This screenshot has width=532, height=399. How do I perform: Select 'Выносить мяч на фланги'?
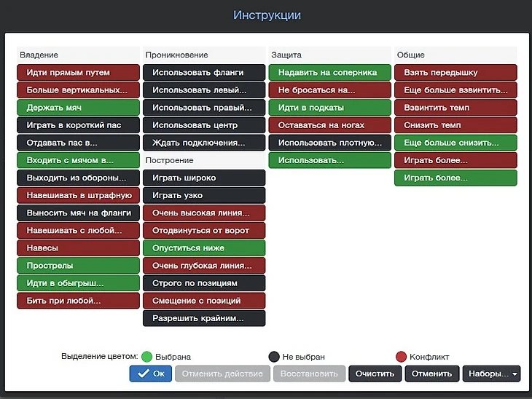click(x=78, y=213)
